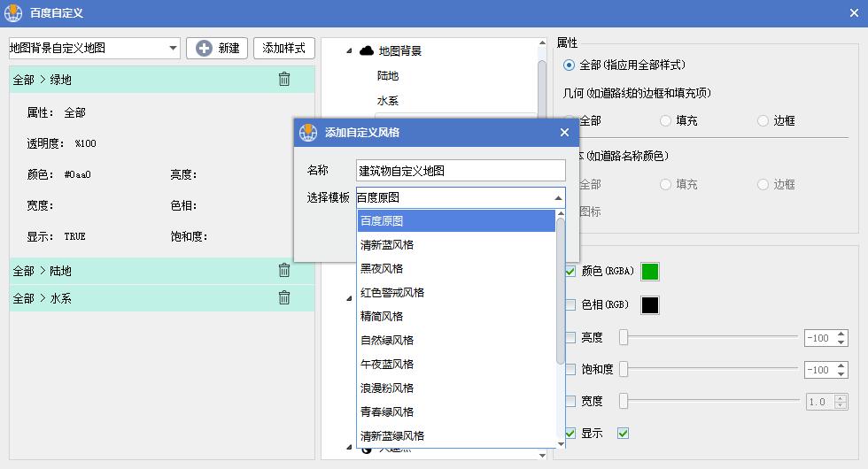
Task: Click the tree panel scrollbar up arrow
Action: point(542,42)
